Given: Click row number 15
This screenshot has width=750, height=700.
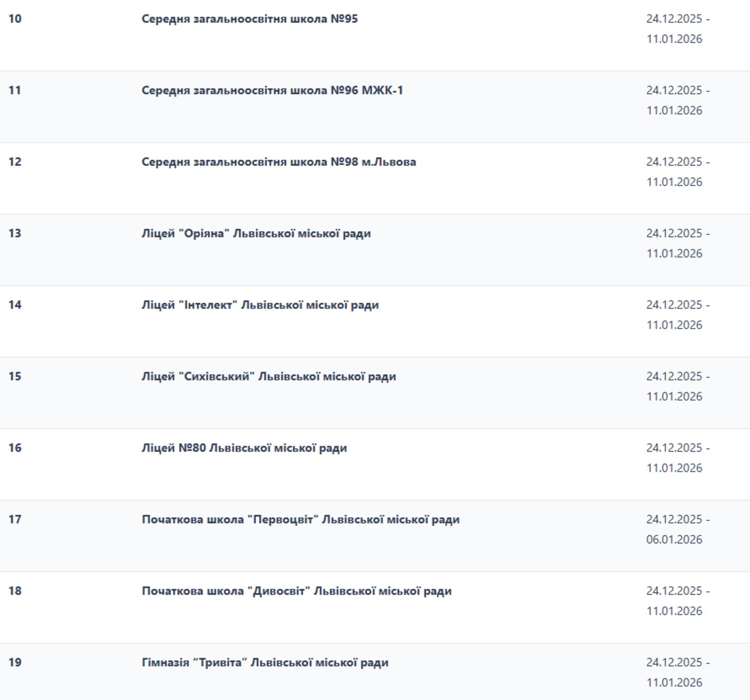Looking at the screenshot, I should point(15,376).
